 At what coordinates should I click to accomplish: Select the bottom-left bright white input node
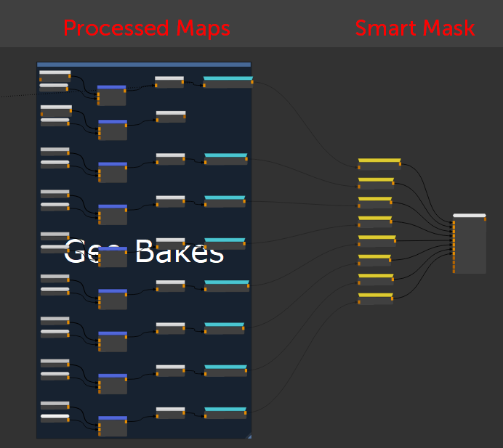click(55, 418)
